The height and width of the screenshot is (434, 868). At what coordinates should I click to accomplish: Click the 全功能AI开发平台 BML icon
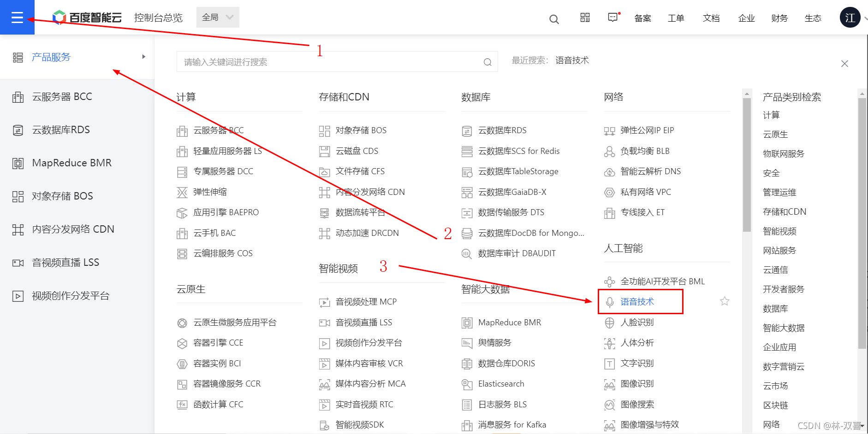(x=609, y=282)
